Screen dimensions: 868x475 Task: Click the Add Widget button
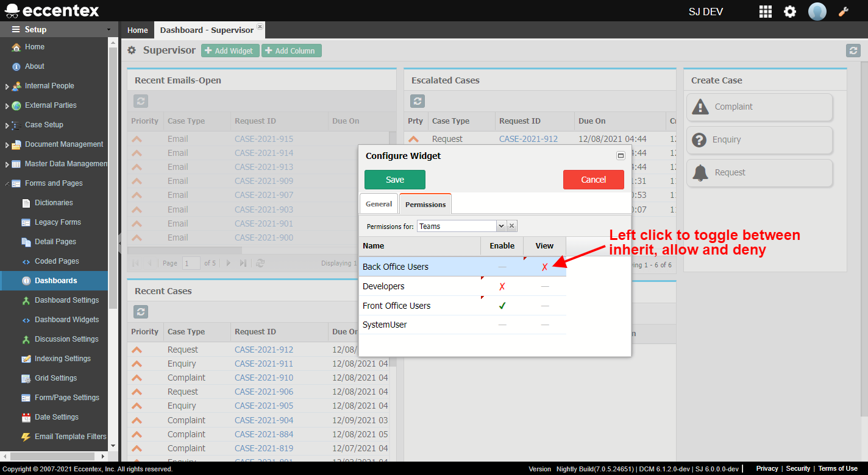click(x=230, y=51)
